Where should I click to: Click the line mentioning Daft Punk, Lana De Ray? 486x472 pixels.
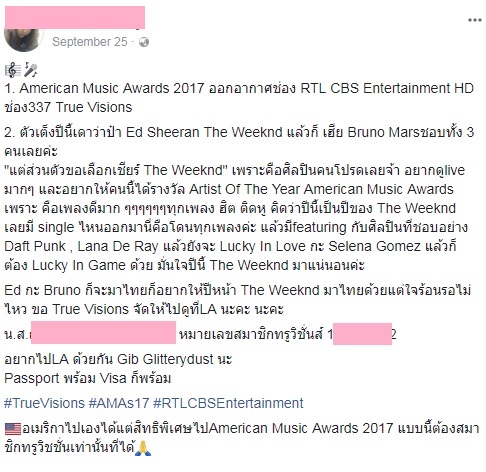click(x=230, y=247)
